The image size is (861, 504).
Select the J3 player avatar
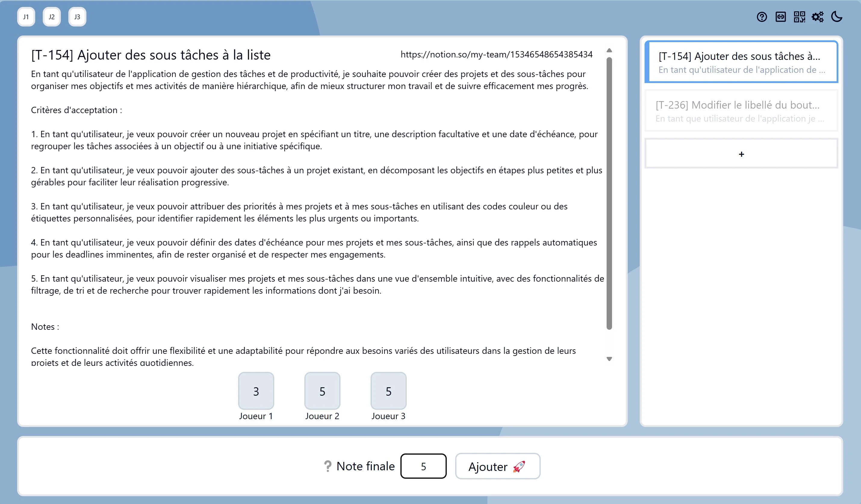click(77, 16)
